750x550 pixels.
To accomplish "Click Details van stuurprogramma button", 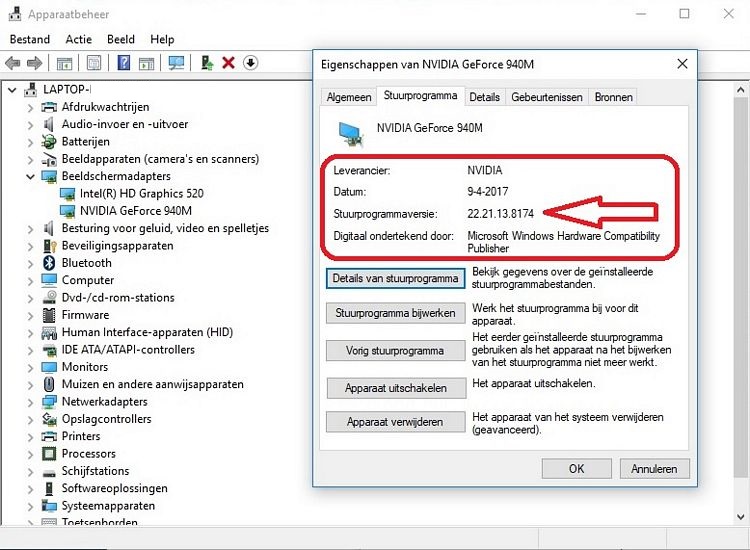I will pos(396,278).
